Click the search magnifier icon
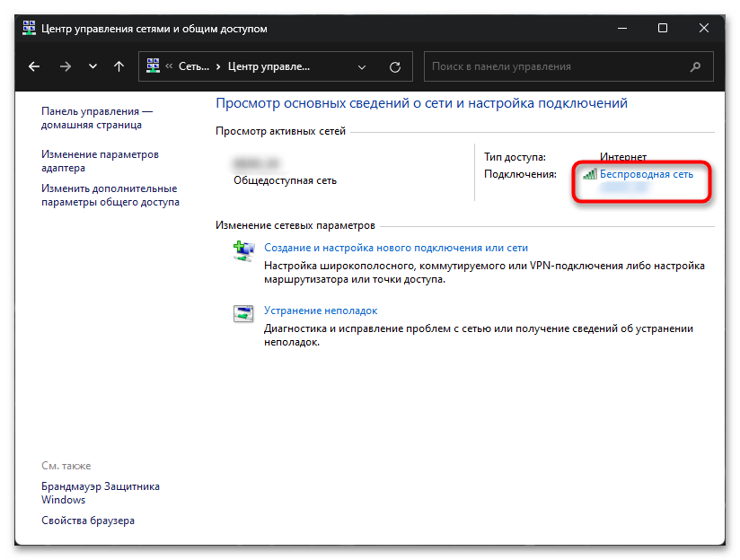 [695, 66]
